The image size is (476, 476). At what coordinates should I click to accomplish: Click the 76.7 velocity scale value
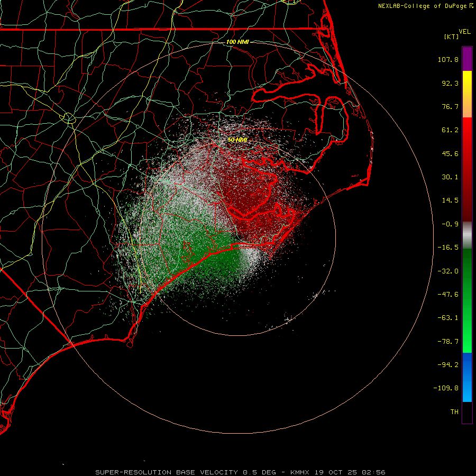tap(450, 106)
